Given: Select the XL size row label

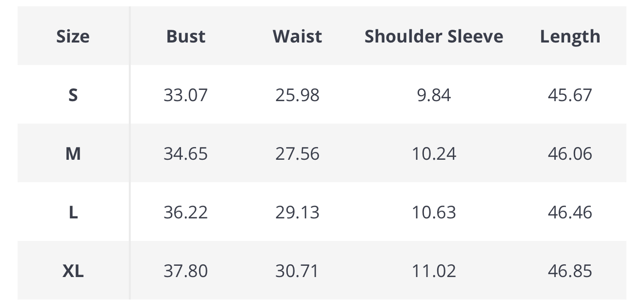Looking at the screenshot, I should 73,271.
